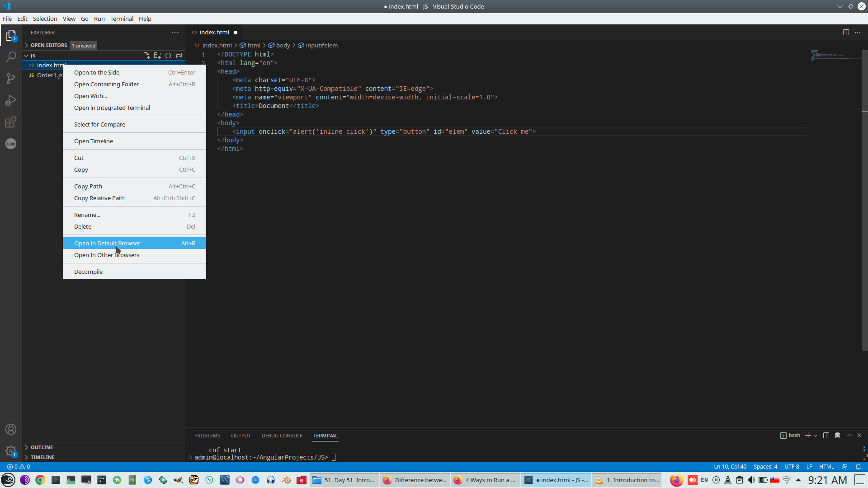
Task: Open the Source Control view
Action: pos(11,79)
